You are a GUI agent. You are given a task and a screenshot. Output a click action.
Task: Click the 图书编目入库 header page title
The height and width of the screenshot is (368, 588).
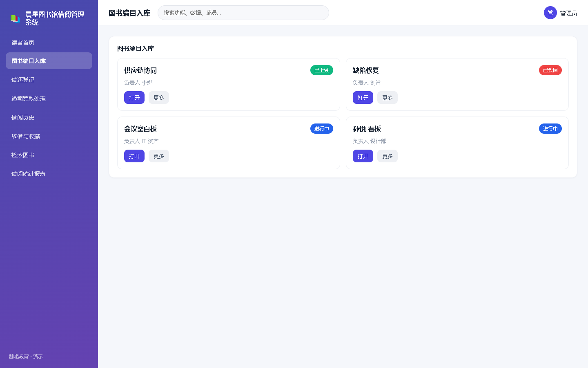pos(129,13)
